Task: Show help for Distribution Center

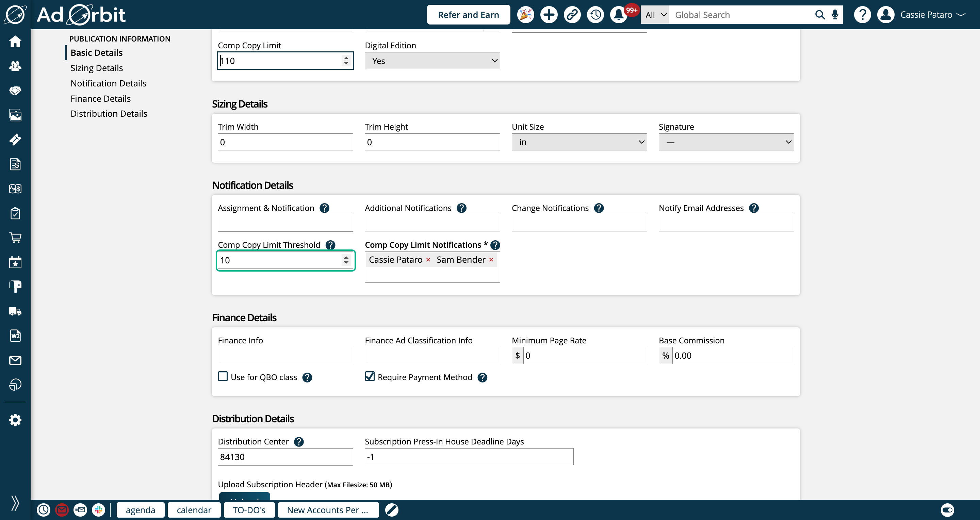Action: [299, 442]
